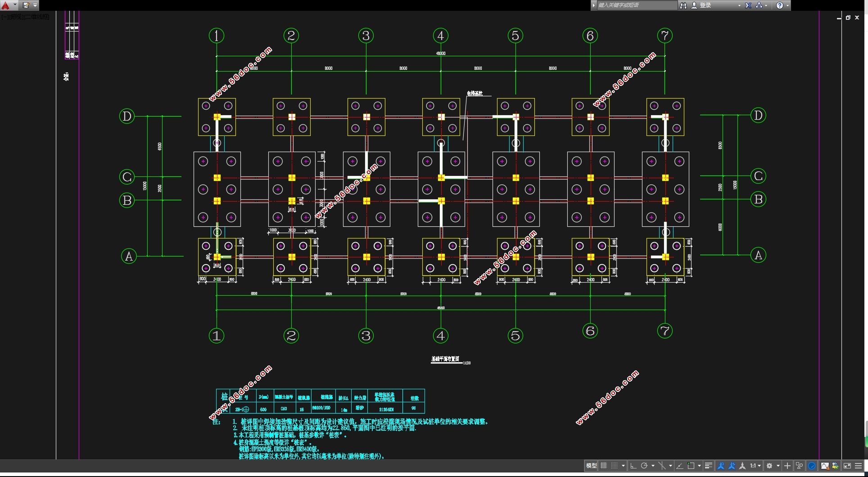Expand the Autodesk 360 dropdown arrow
This screenshot has height=477, width=868.
[766, 5]
